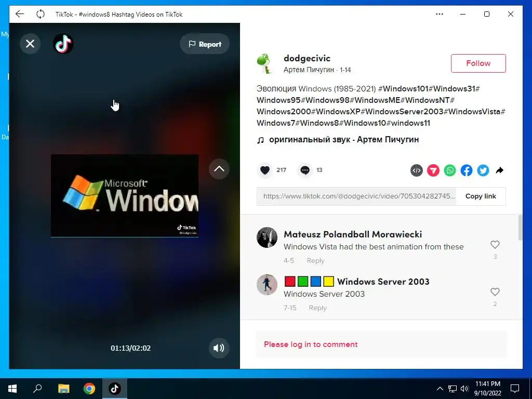
Task: Open taskbar search
Action: pos(37,389)
